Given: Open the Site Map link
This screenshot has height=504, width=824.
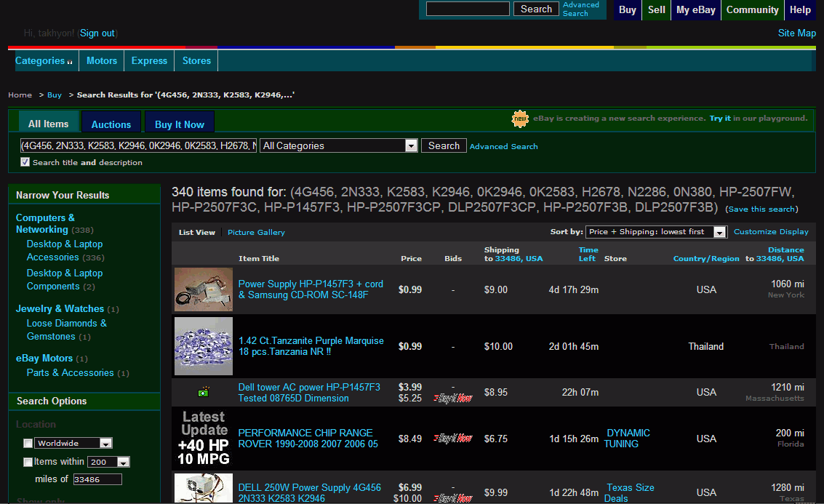Looking at the screenshot, I should (796, 33).
